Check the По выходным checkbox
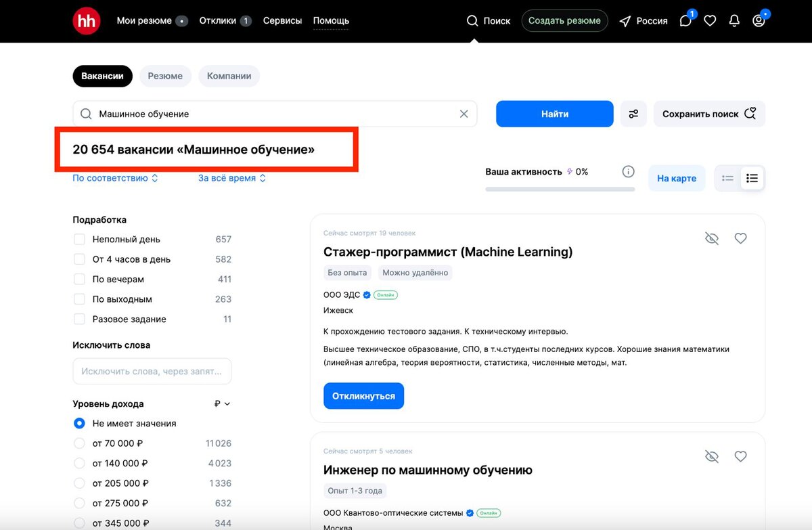 [79, 299]
